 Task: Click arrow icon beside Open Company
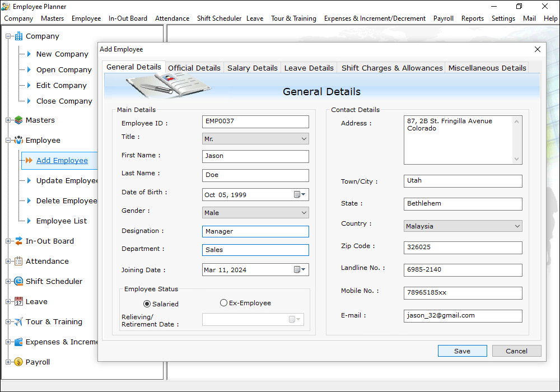click(29, 69)
